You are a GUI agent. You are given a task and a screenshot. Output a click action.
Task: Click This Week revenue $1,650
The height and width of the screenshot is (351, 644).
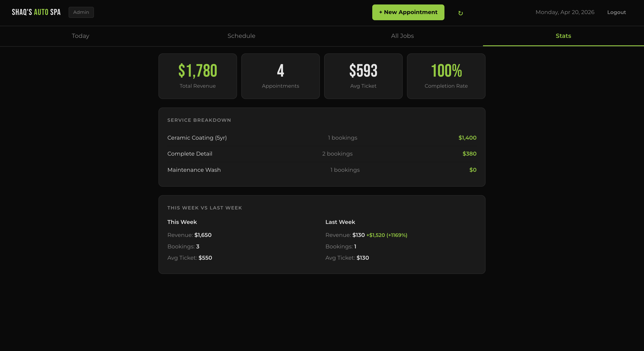point(189,235)
